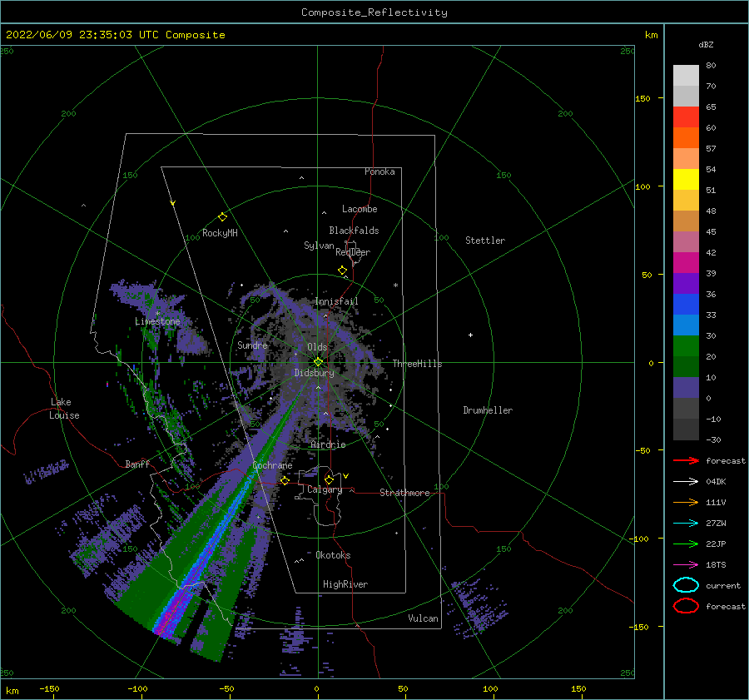Image resolution: width=749 pixels, height=700 pixels.
Task: Click the yellow diamond marker inside Calgary
Action: point(329,479)
